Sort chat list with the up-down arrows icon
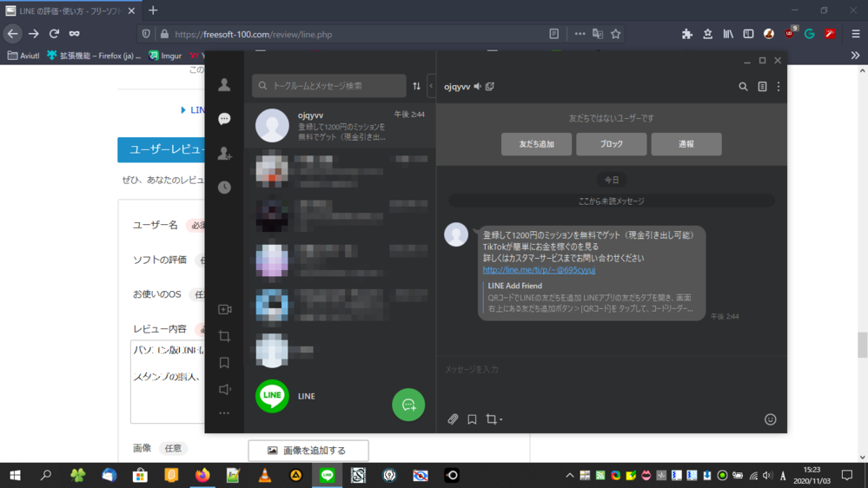 pos(416,86)
